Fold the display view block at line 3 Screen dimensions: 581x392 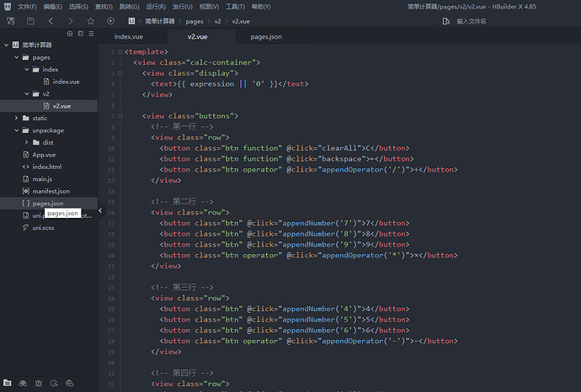121,73
